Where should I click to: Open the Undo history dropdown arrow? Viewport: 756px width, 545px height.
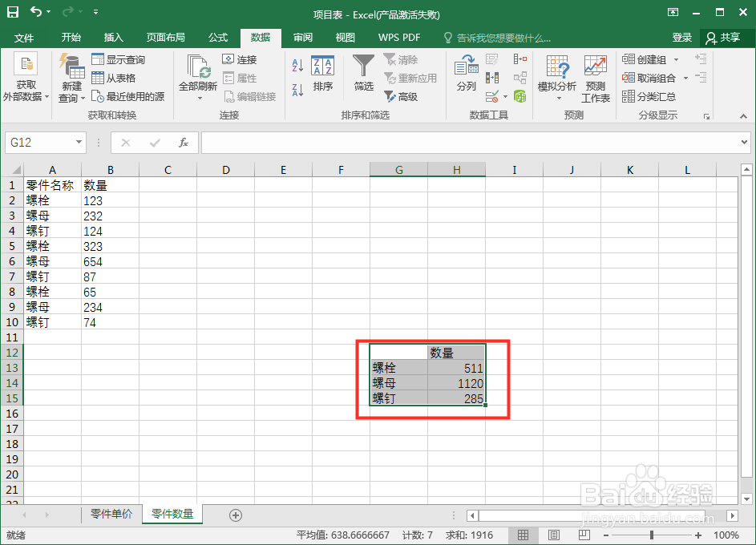48,11
